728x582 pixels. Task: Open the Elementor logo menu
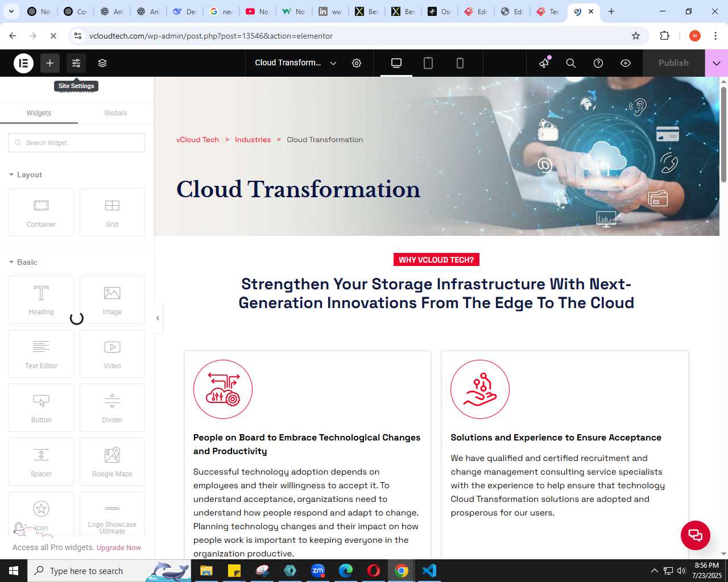24,63
